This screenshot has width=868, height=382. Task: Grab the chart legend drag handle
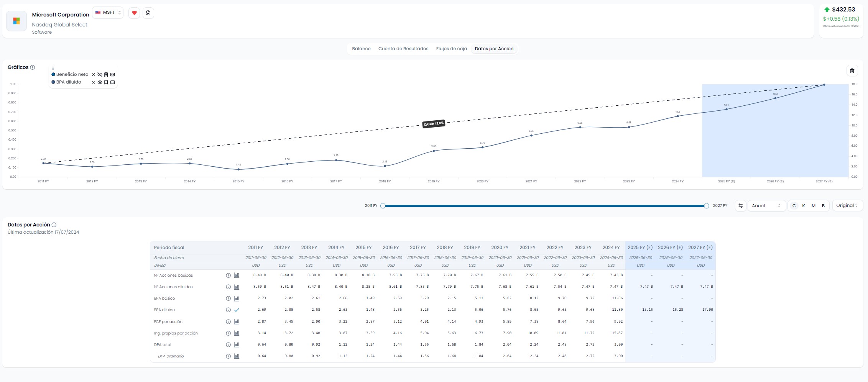53,68
